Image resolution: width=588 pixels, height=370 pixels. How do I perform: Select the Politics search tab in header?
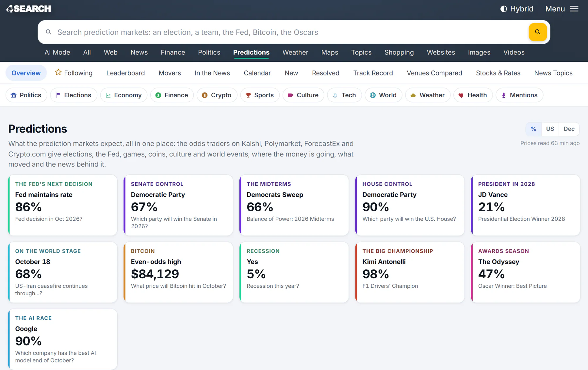(209, 52)
